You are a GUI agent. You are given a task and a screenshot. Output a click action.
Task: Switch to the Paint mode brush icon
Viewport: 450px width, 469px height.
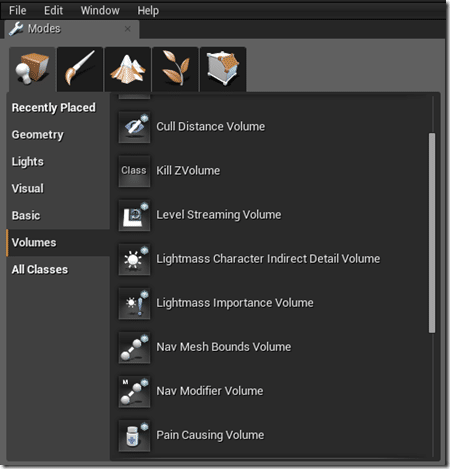(80, 69)
